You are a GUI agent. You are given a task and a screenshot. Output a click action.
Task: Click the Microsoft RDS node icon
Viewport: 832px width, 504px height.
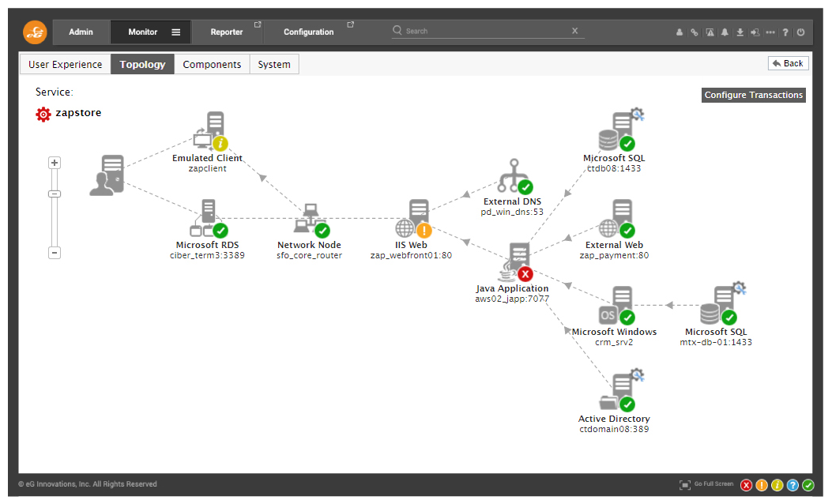point(209,218)
